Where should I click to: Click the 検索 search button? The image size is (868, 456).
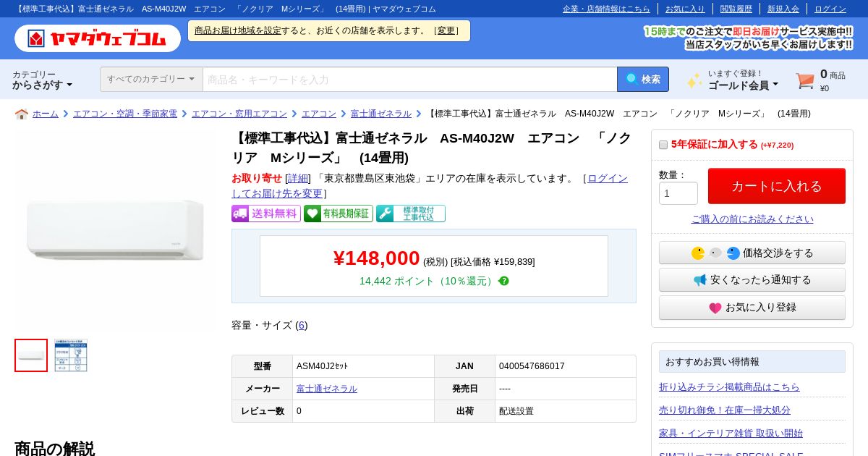643,80
